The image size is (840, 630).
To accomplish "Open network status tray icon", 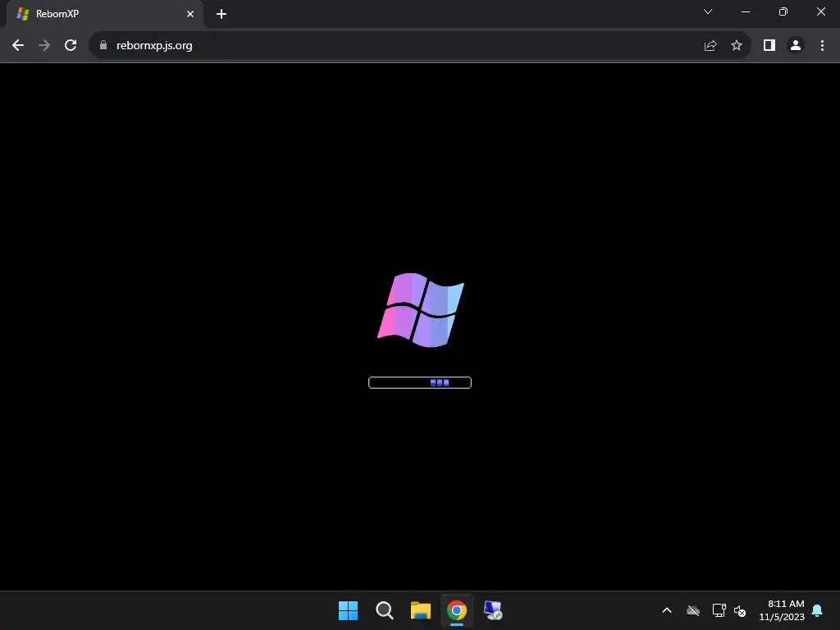I will pyautogui.click(x=719, y=610).
